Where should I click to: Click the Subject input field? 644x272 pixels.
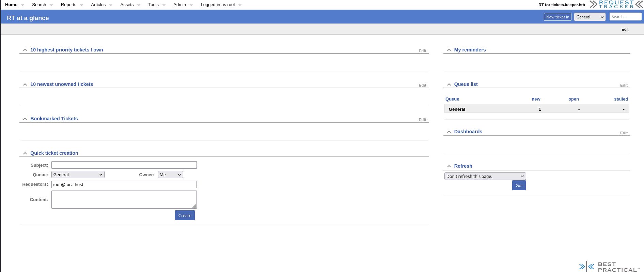point(124,165)
